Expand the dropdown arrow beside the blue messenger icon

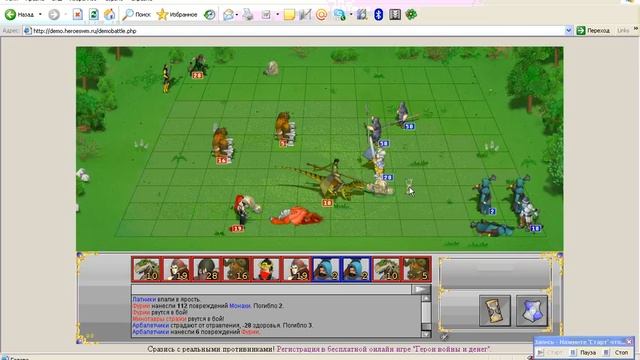tap(351, 15)
